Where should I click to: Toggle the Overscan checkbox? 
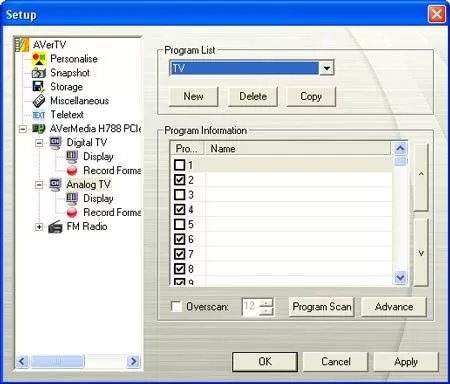[x=176, y=306]
